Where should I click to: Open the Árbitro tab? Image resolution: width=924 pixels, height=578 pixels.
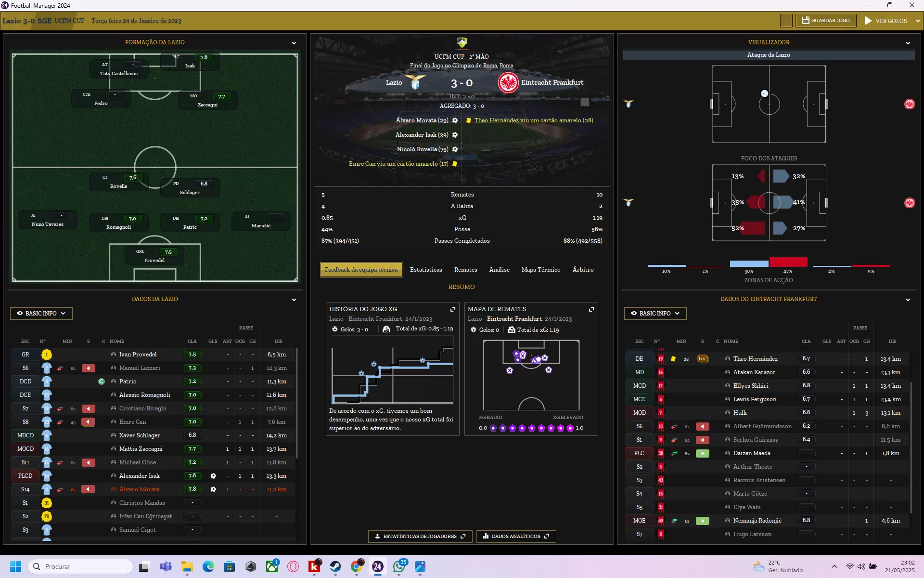click(x=583, y=270)
